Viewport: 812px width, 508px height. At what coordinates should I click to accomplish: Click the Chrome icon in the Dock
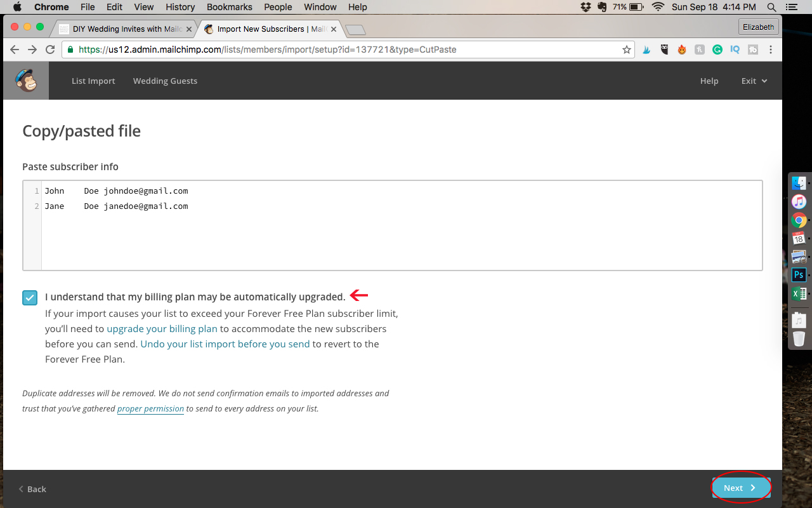click(799, 220)
